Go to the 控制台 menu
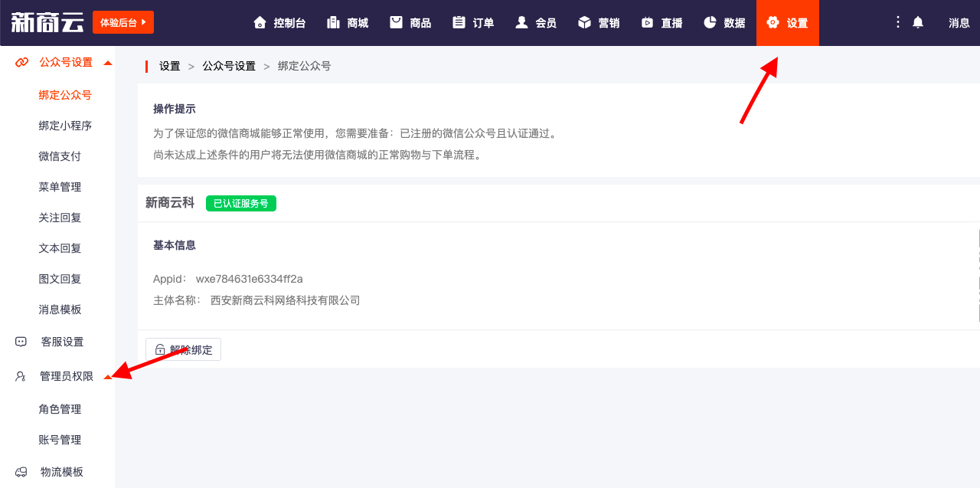This screenshot has height=488, width=980. point(289,23)
